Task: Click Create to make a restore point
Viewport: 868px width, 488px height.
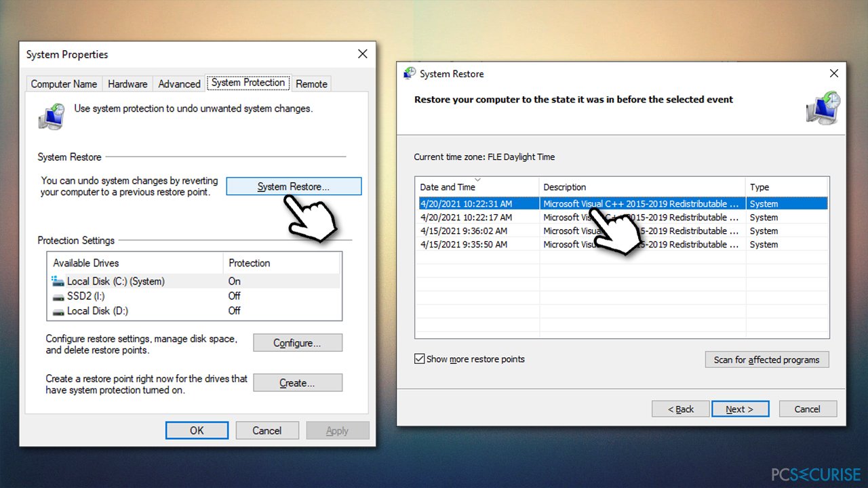Action: (298, 383)
